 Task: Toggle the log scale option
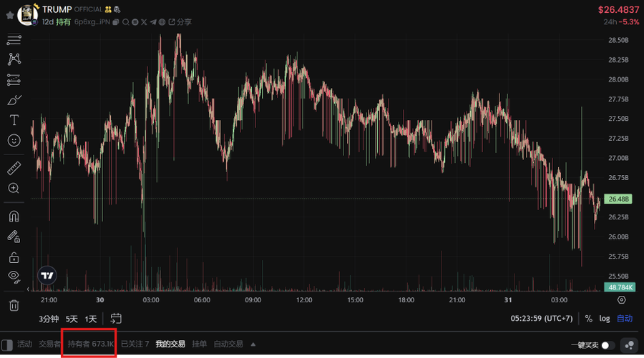[x=605, y=319]
